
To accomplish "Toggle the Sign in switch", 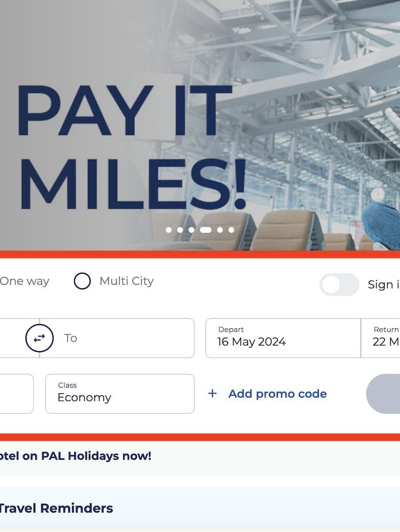I will coord(339,285).
